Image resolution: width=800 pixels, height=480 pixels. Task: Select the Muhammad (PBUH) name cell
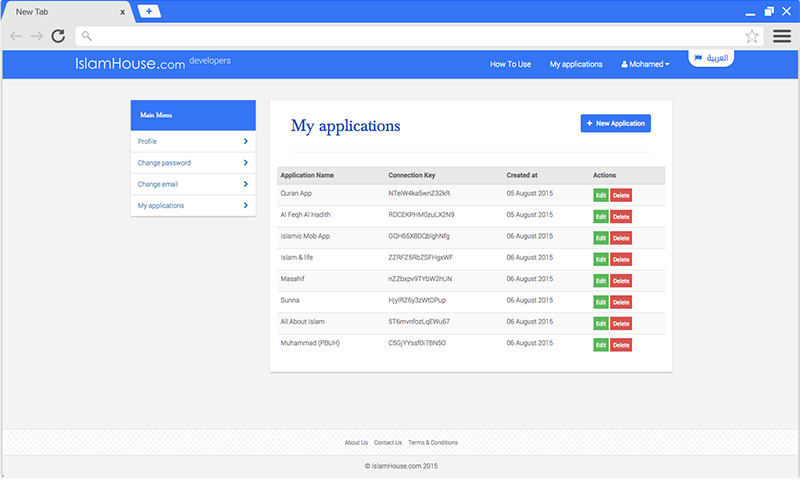(310, 343)
